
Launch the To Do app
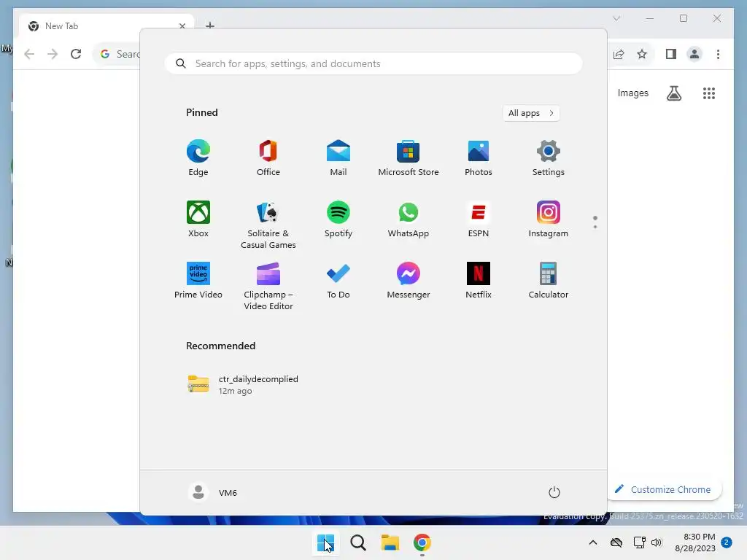coord(338,281)
